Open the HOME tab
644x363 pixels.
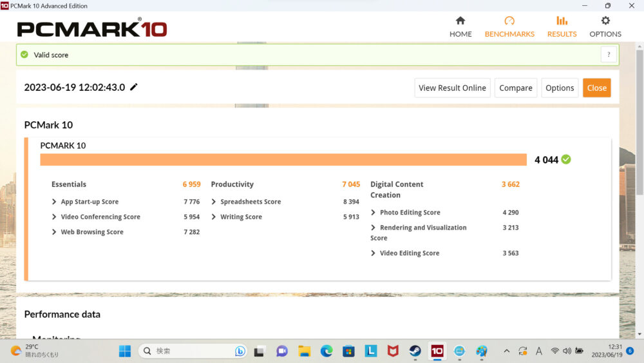point(460,27)
